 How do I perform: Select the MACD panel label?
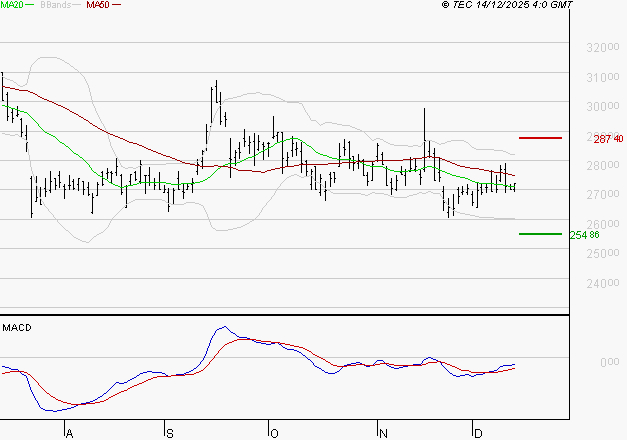tap(16, 328)
